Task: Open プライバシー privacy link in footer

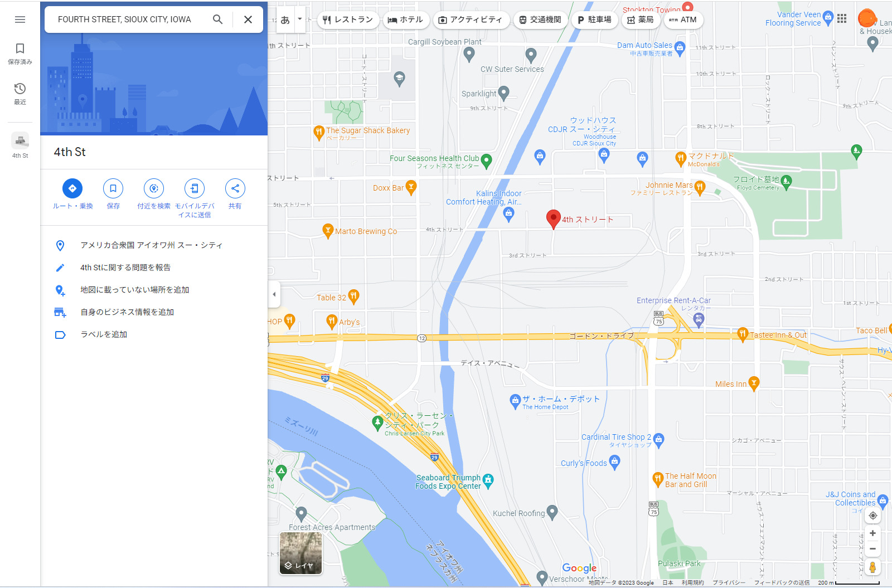Action: pos(729,582)
